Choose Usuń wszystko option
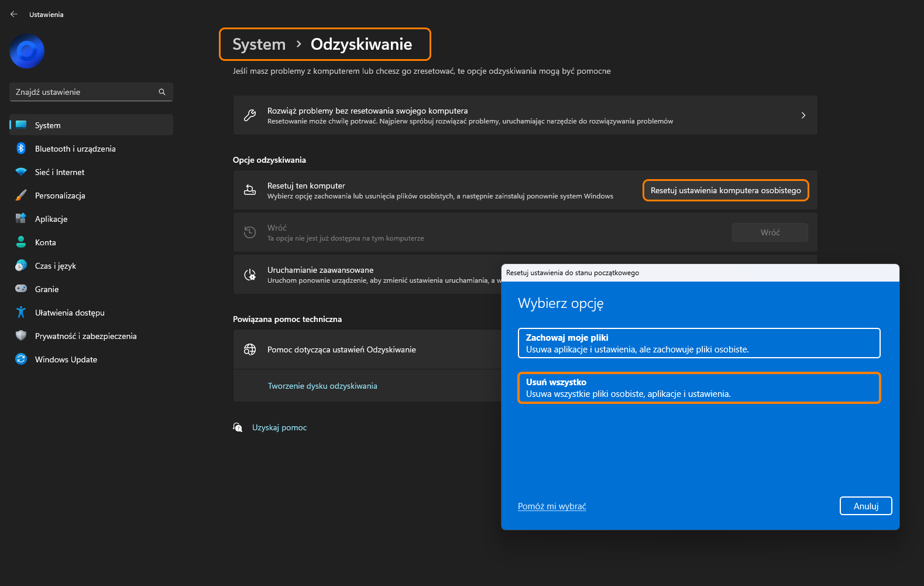 [699, 388]
